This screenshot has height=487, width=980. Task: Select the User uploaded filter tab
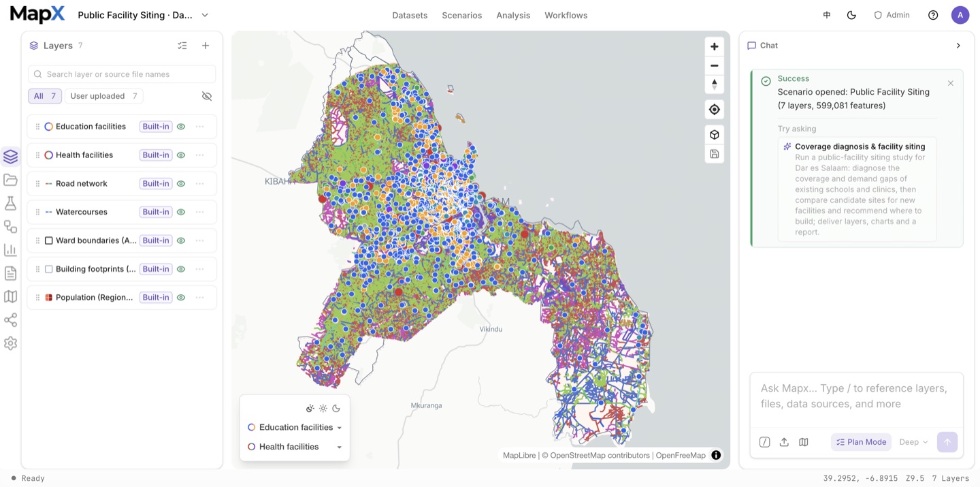pos(104,96)
